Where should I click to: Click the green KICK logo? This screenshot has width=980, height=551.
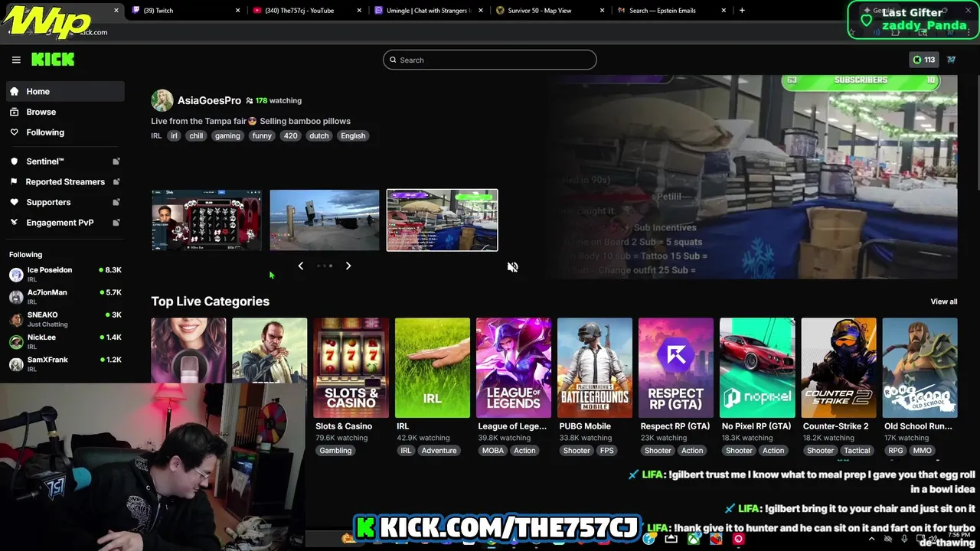pyautogui.click(x=53, y=60)
